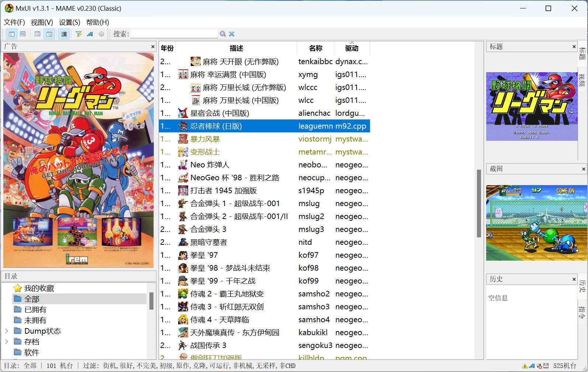Viewport: 588px width, 372px height.
Task: Toggle the side panel layout toolbar icon
Action: point(11,34)
